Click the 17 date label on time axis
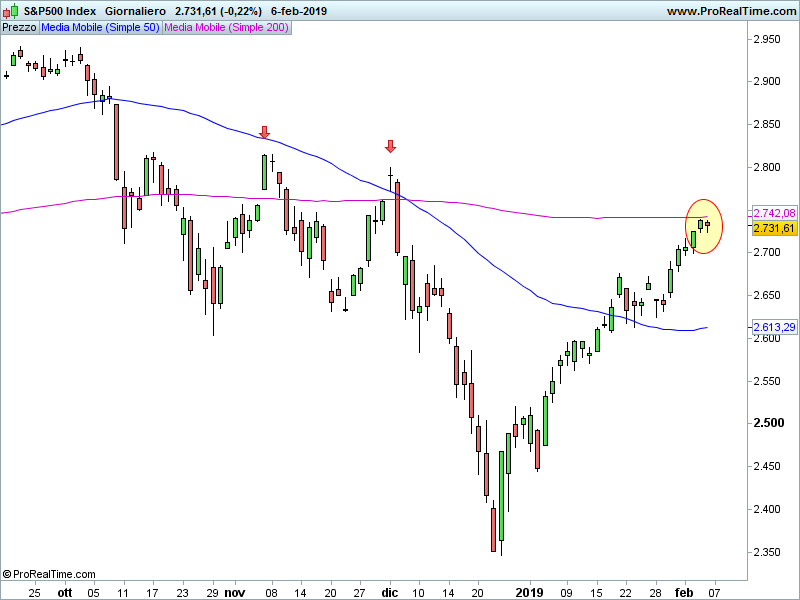 click(152, 593)
